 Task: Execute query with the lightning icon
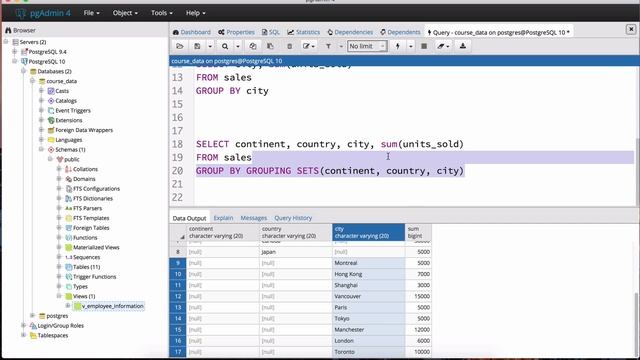[398, 46]
